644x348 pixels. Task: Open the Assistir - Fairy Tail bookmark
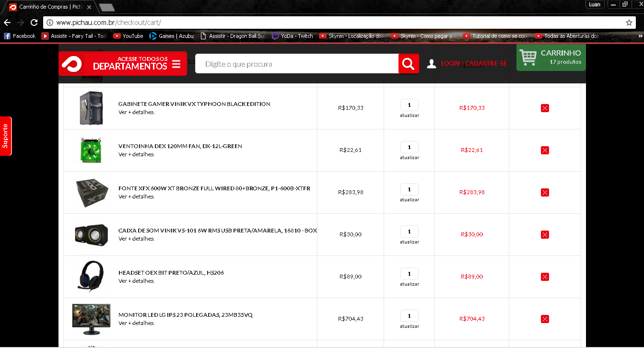pyautogui.click(x=74, y=36)
